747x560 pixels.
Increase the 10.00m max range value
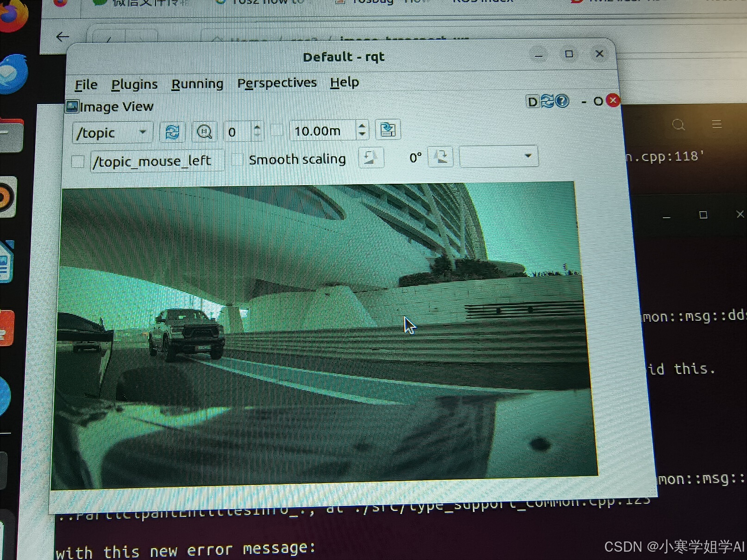click(362, 125)
